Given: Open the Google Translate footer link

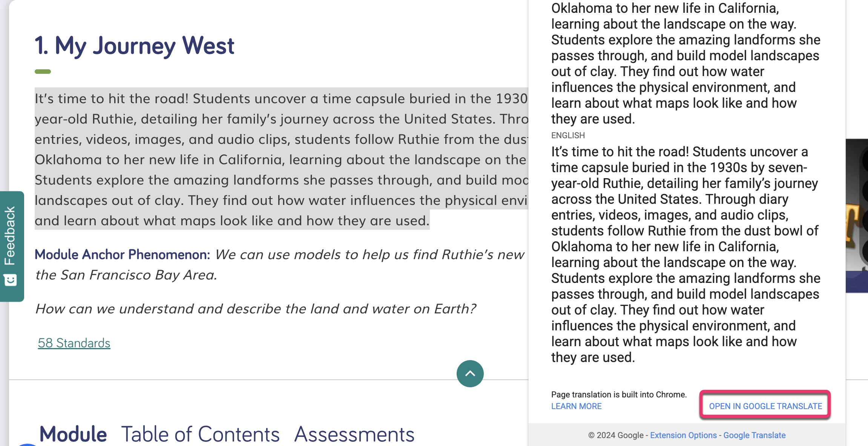Looking at the screenshot, I should tap(754, 435).
